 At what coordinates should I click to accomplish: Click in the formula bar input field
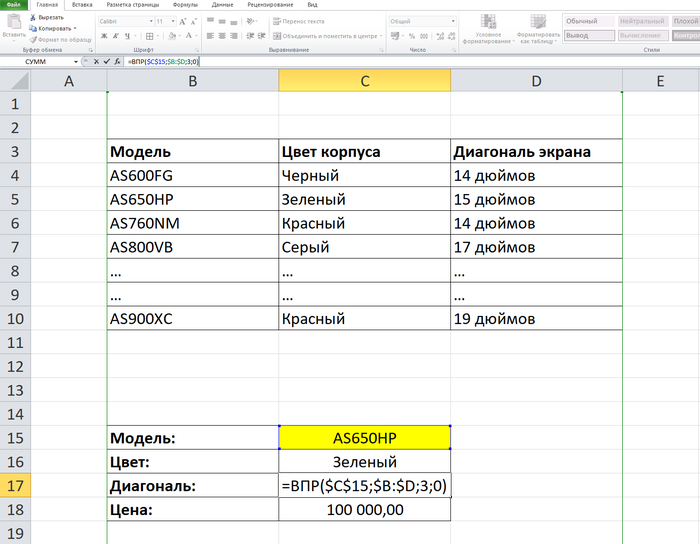[x=411, y=62]
